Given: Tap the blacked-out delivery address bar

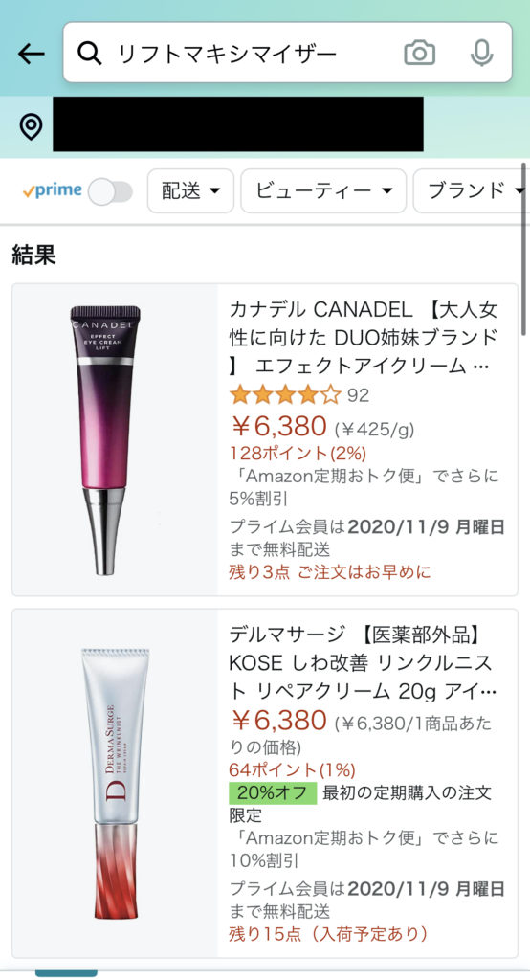Looking at the screenshot, I should coord(238,123).
